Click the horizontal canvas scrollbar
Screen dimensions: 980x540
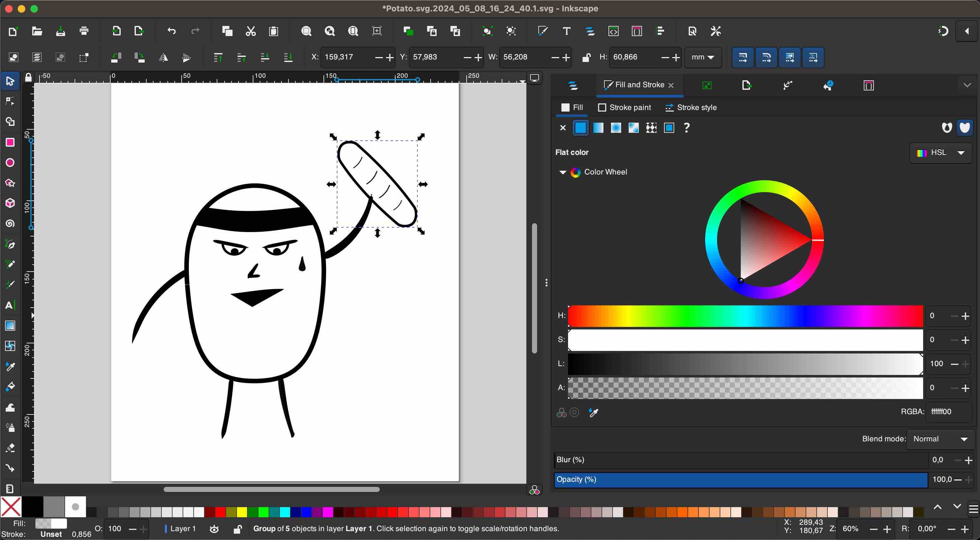click(x=271, y=489)
